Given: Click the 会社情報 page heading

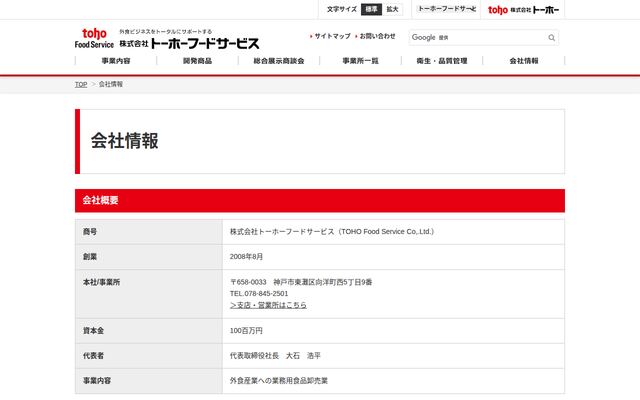Looking at the screenshot, I should (124, 141).
